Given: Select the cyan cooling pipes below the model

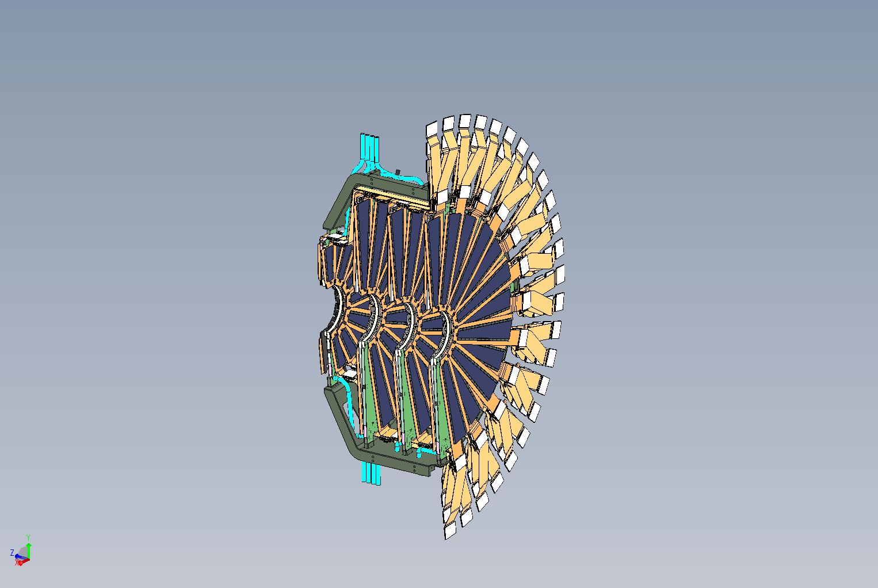Looking at the screenshot, I should [369, 473].
